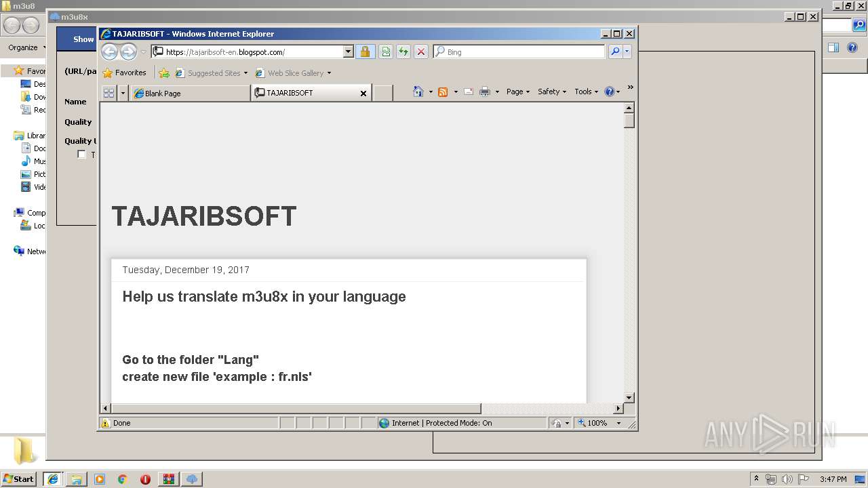The height and width of the screenshot is (488, 868).
Task: Open the Suggested Sites favorites link
Action: [x=211, y=73]
